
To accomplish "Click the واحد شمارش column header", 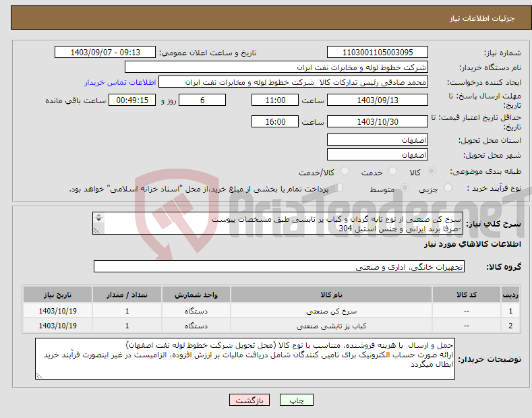I will (x=196, y=295).
